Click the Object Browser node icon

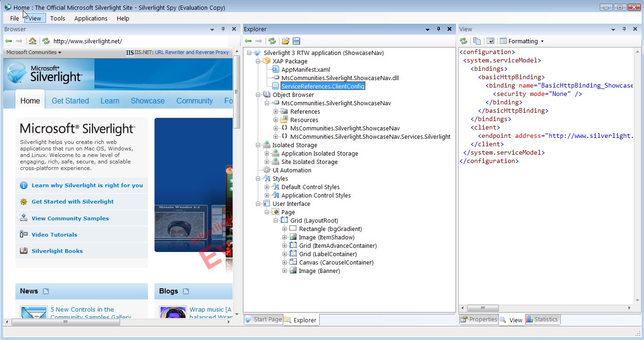(x=267, y=95)
